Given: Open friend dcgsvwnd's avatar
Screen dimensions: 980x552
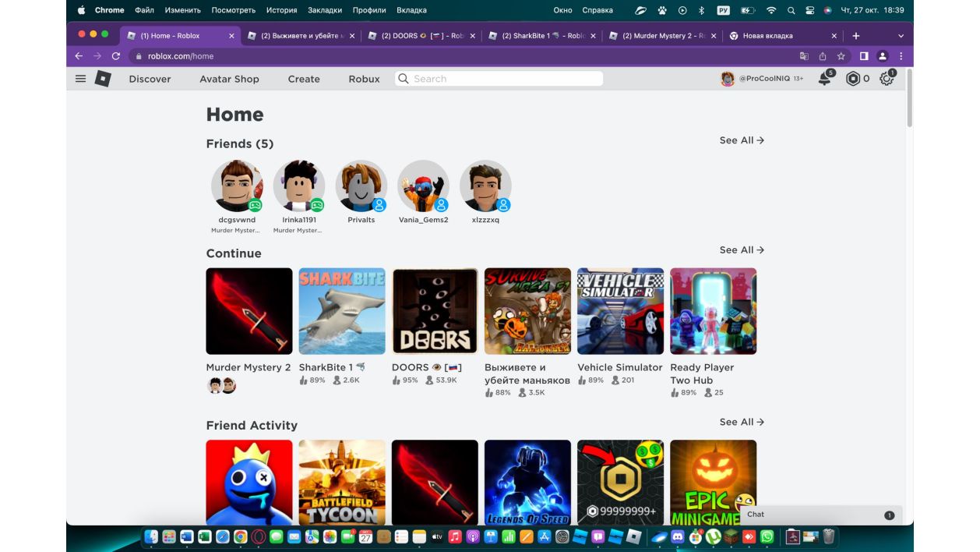Looking at the screenshot, I should 237,186.
